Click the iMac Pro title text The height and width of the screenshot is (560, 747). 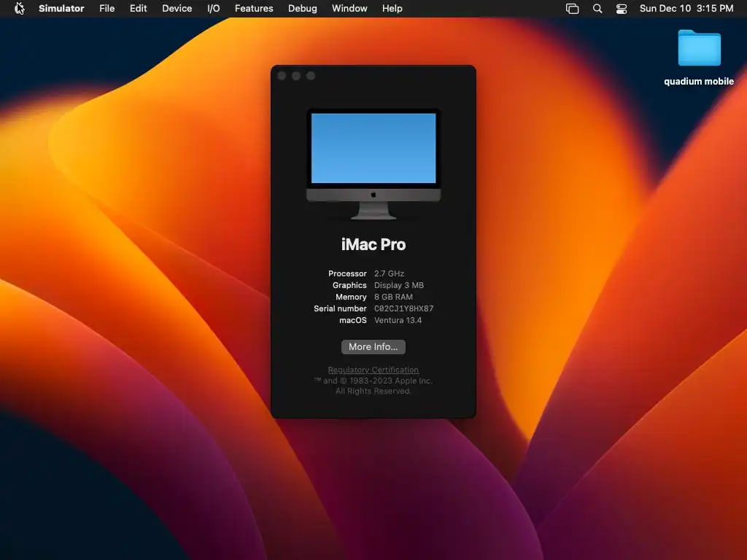point(373,244)
